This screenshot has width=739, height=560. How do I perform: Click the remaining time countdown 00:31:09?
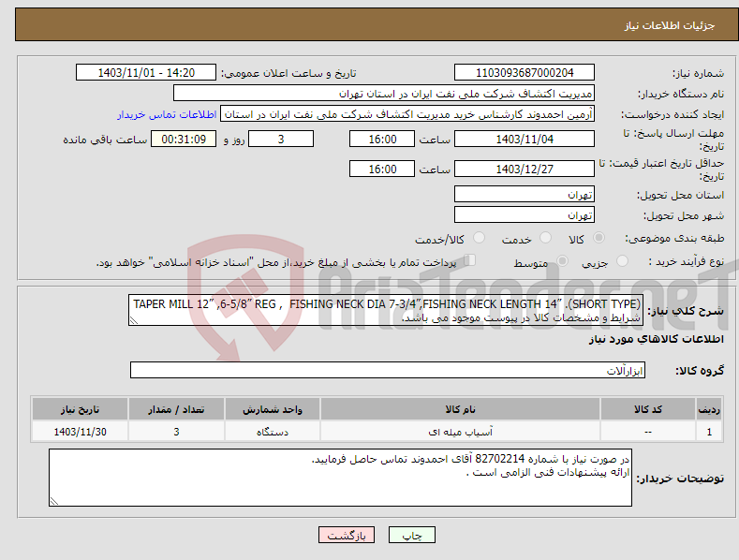[184, 139]
